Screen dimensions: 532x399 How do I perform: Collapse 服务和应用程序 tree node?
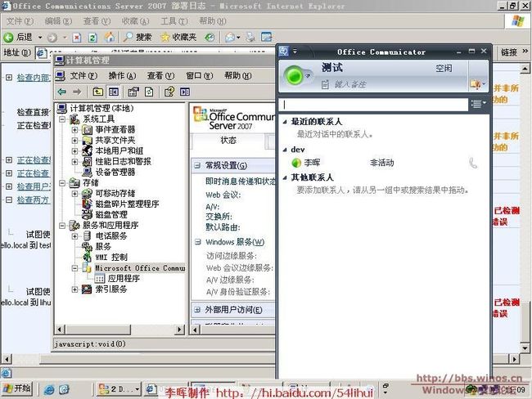point(62,226)
